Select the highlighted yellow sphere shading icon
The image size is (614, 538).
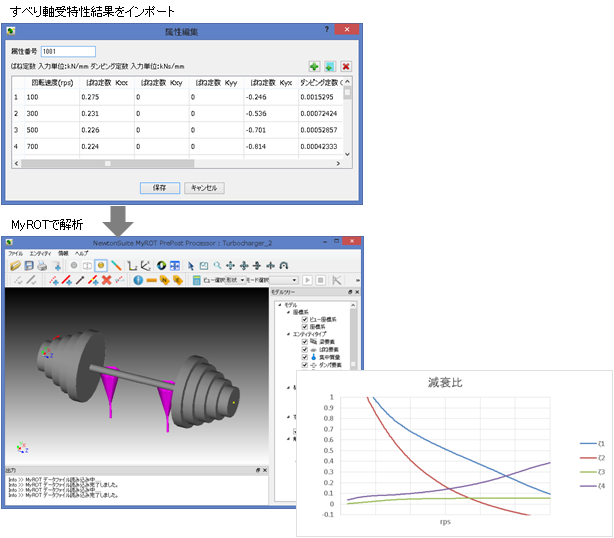point(101,266)
